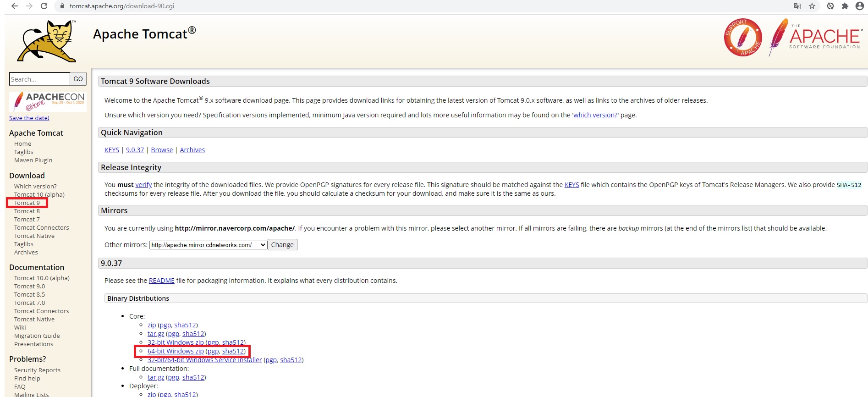
Task: Click the browser forward arrow
Action: pos(29,6)
